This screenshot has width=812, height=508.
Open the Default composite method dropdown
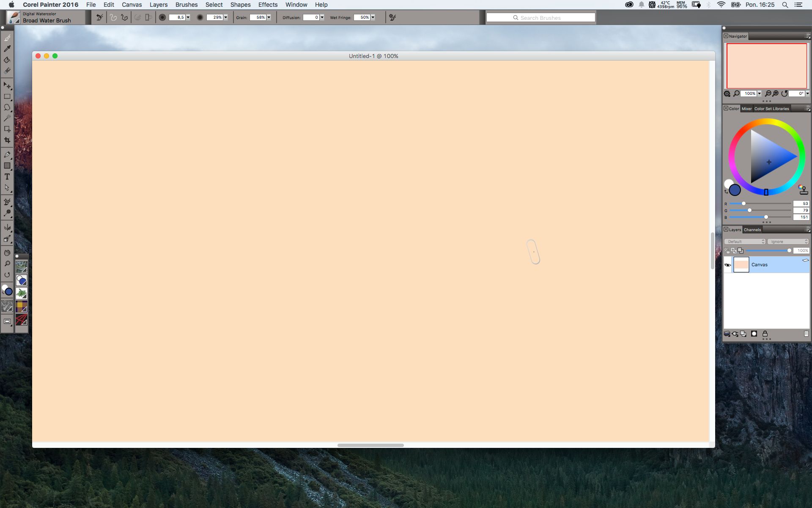tap(745, 241)
